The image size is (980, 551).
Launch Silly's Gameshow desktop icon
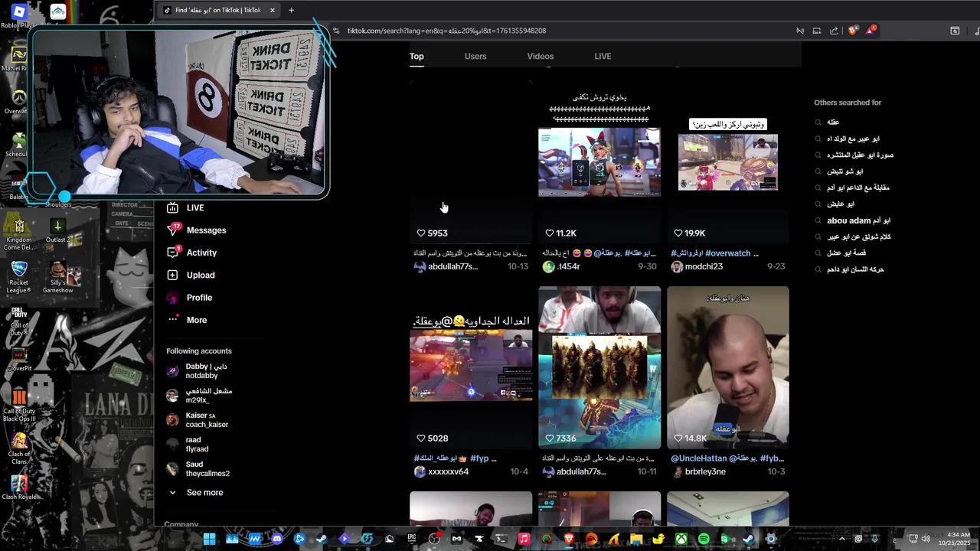[x=57, y=277]
